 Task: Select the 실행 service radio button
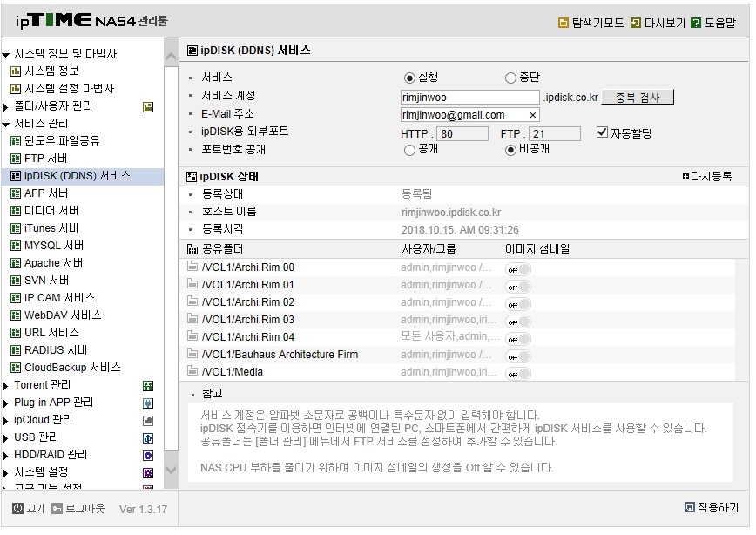(409, 78)
